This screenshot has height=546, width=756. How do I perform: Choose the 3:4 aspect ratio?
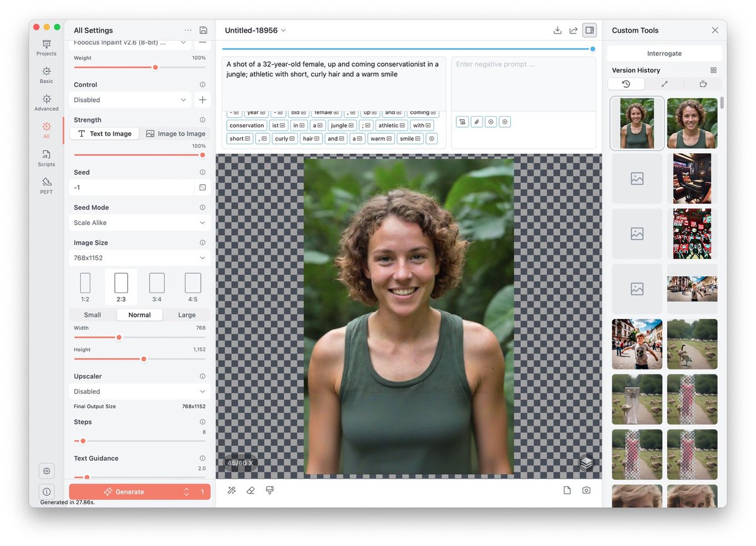tap(157, 287)
